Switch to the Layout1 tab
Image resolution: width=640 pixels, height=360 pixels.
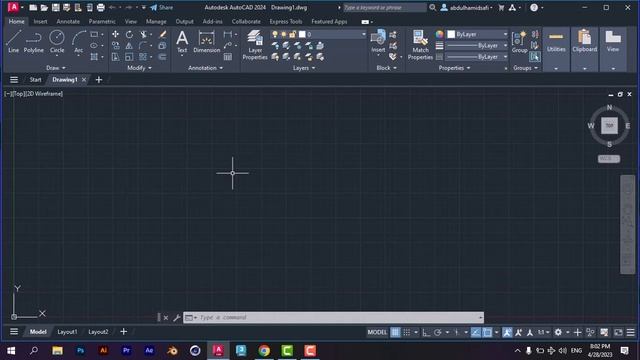[67, 332]
